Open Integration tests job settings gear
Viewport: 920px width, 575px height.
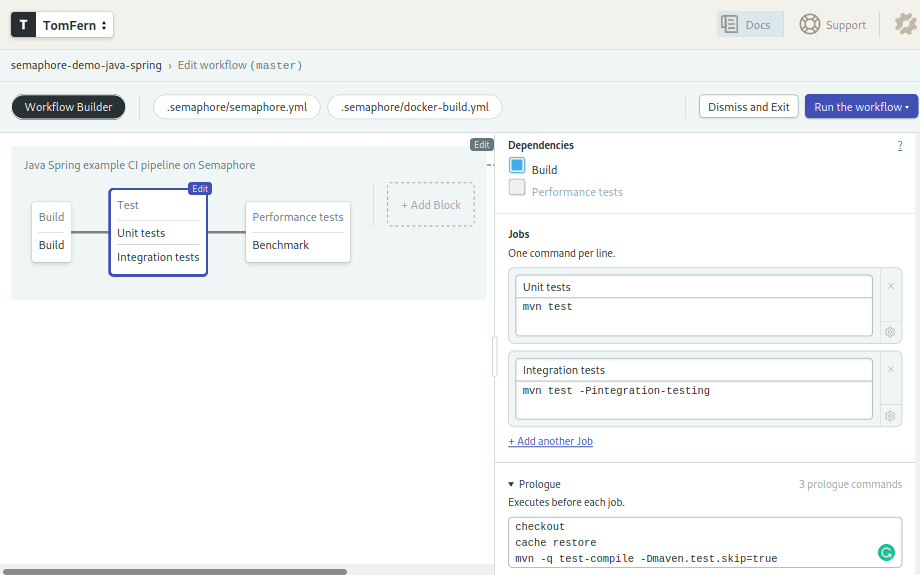(x=890, y=415)
